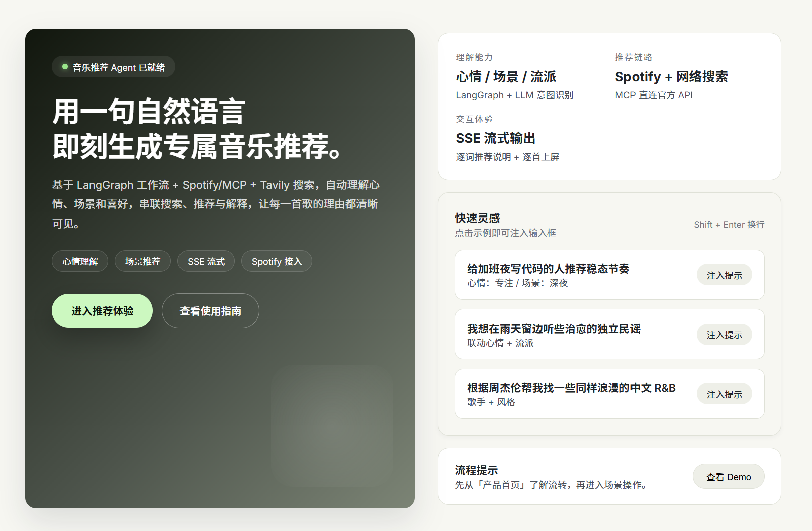
Task: Inject prompt for 根据周杰伦帮我找一些同样浪漫的中文 R&B
Action: click(724, 394)
